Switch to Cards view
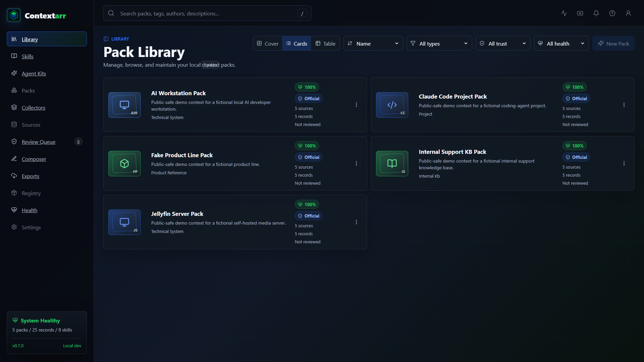The width and height of the screenshot is (644, 362). pyautogui.click(x=297, y=44)
